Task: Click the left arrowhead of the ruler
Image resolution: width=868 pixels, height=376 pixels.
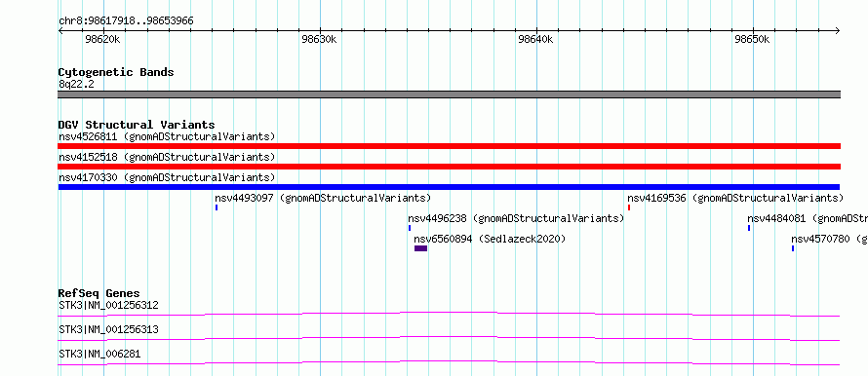Action: (60, 31)
